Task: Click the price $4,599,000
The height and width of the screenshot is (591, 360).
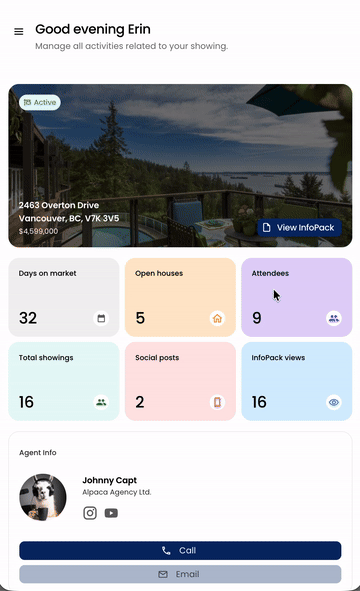Action: coord(38,231)
